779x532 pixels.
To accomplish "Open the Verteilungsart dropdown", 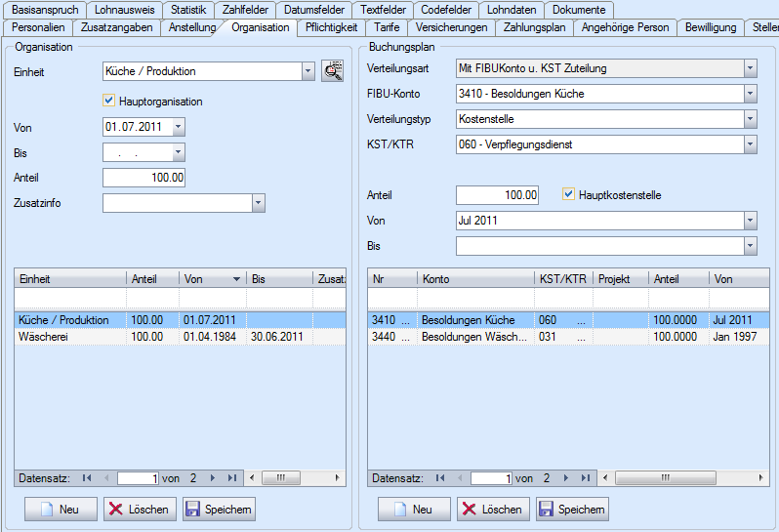I will pos(750,68).
